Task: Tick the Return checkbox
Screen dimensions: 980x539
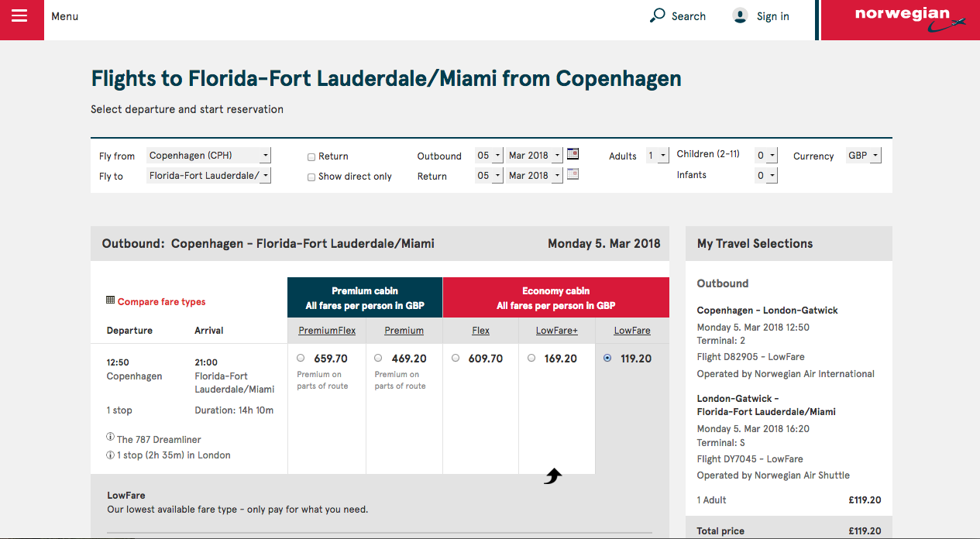Action: 311,156
